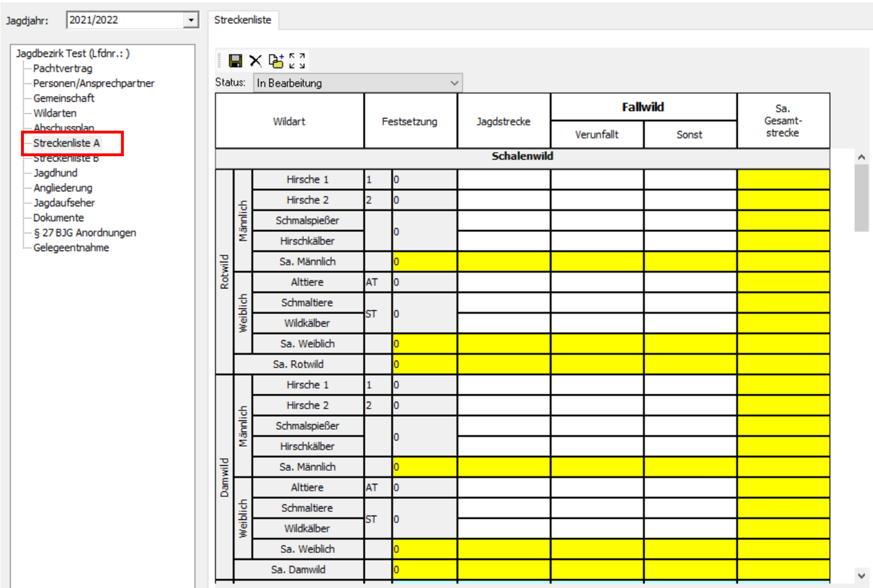The image size is (873, 588).
Task: Click Verunfallt cell for Rotwild Alttiere
Action: click(596, 282)
